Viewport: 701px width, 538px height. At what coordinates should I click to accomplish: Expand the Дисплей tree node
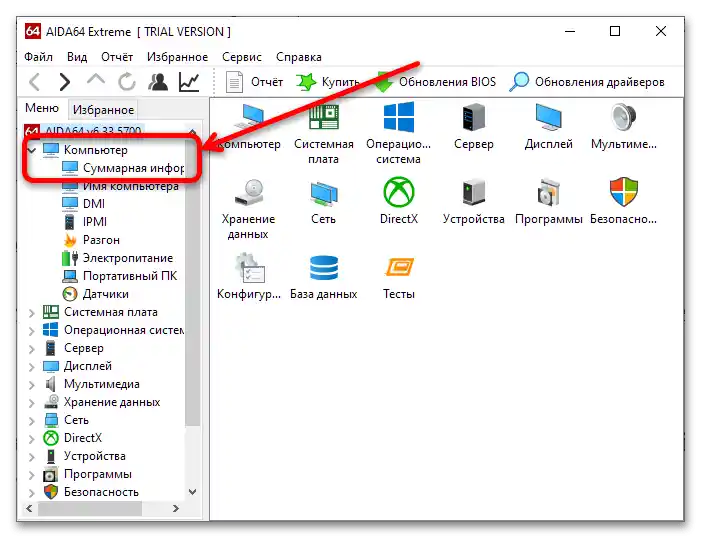[31, 367]
